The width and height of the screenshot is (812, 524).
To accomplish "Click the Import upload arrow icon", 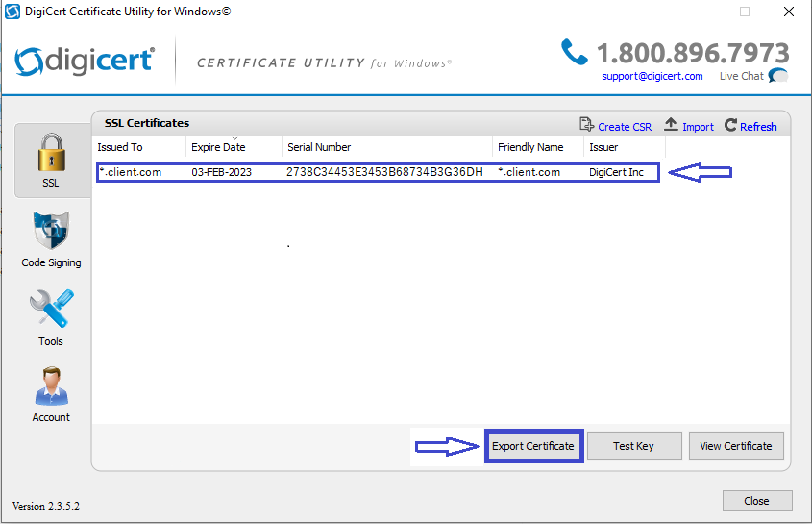I will (671, 124).
